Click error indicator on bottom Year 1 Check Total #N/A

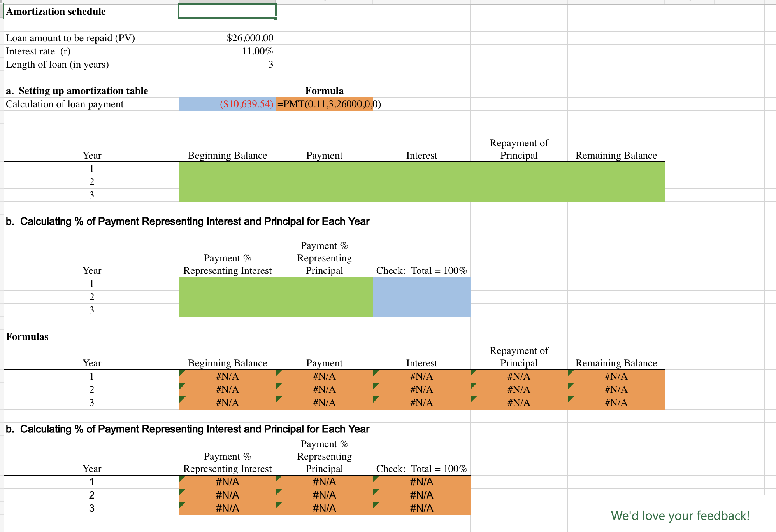click(376, 478)
